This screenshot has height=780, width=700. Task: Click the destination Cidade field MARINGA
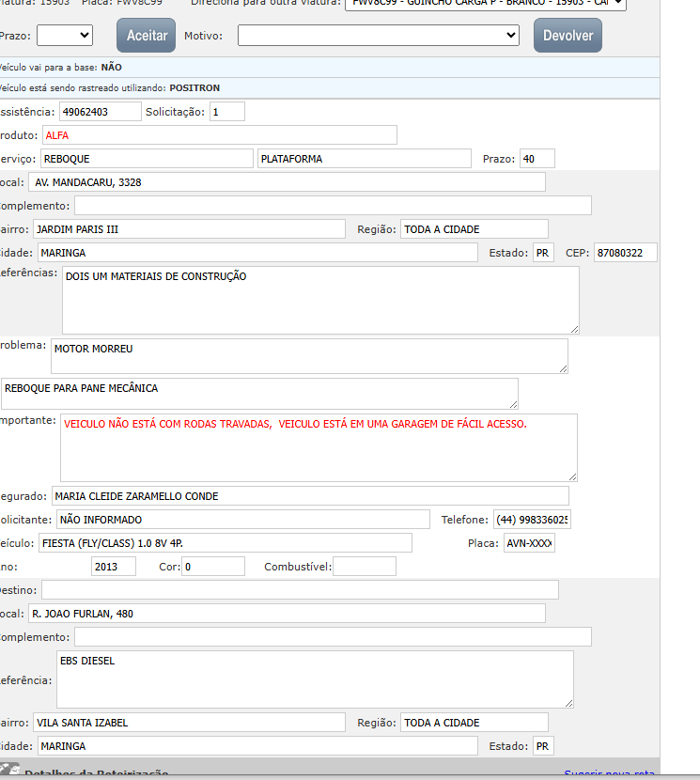[x=257, y=745]
